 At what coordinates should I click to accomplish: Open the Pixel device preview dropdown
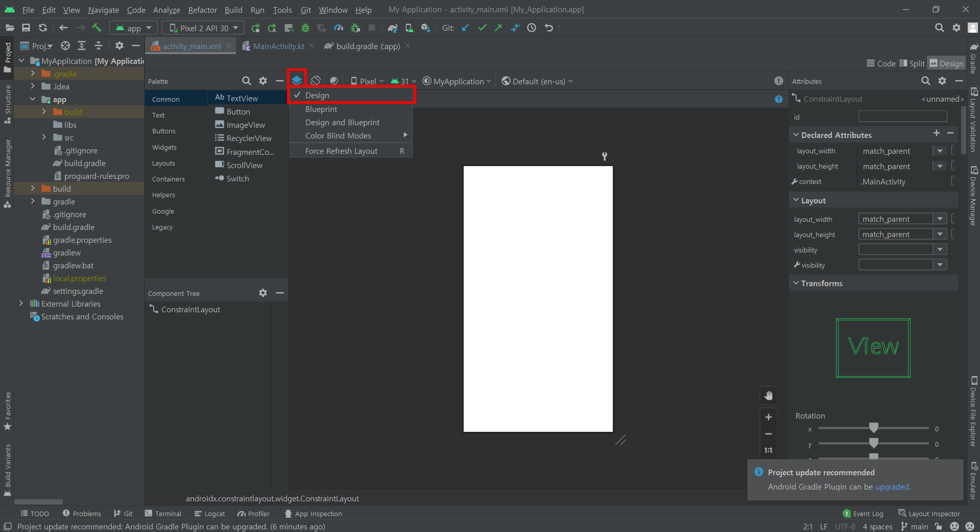[367, 81]
